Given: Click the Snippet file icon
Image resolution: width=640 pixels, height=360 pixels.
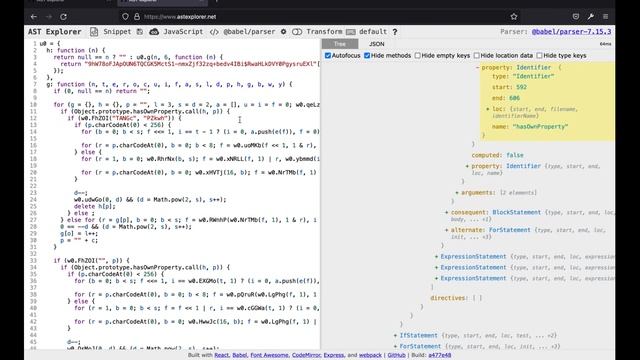Looking at the screenshot, I should coord(94,31).
